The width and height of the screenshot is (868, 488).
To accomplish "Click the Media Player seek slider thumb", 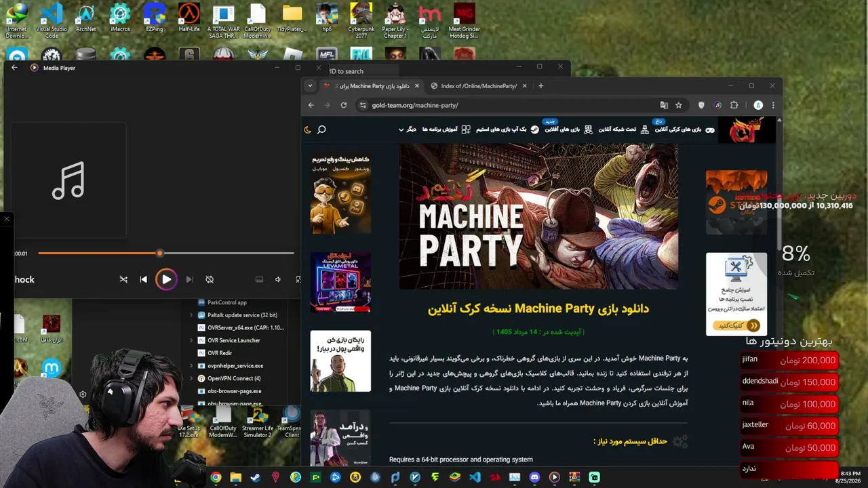I will click(159, 253).
